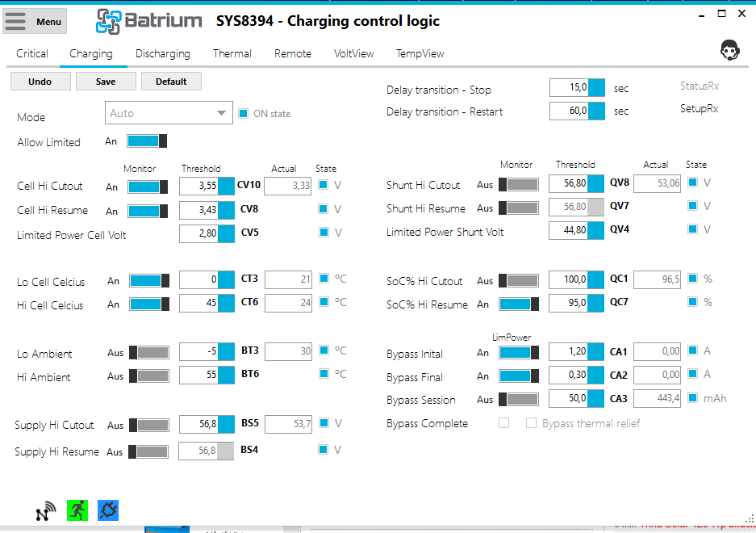Screen dimensions: 756x533
Task: Click the support headset icon
Action: point(730,51)
